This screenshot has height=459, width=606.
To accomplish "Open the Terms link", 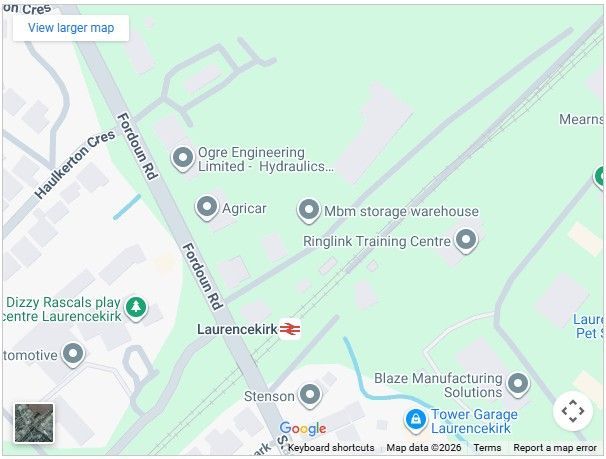I will [487, 448].
